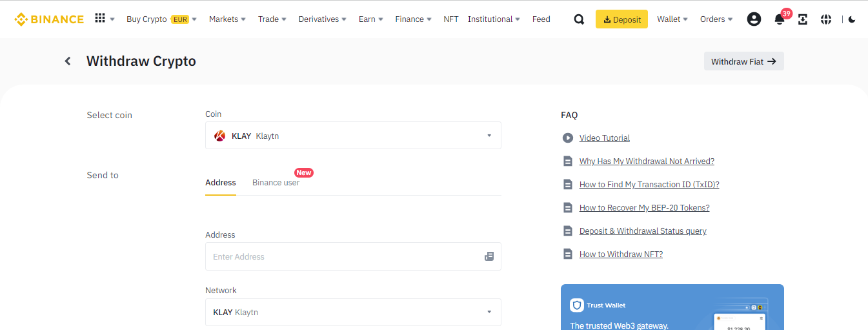
Task: Open the search magnifier icon
Action: pos(579,19)
